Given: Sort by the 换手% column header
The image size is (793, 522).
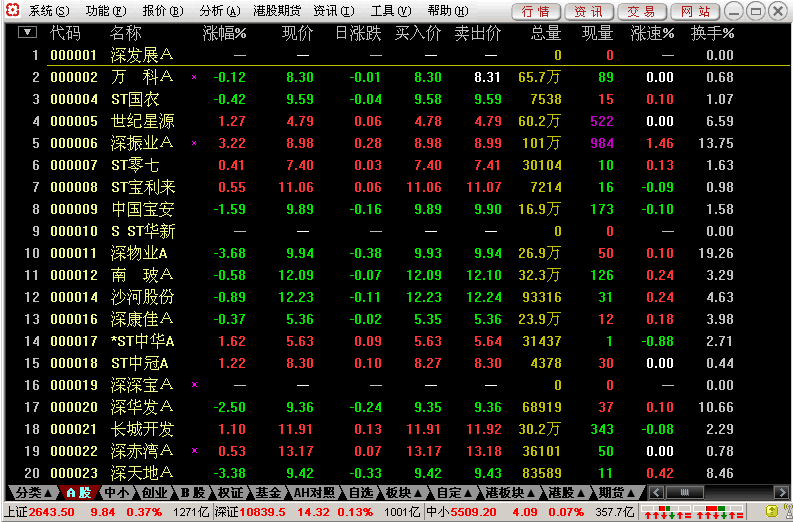Looking at the screenshot, I should coord(712,33).
